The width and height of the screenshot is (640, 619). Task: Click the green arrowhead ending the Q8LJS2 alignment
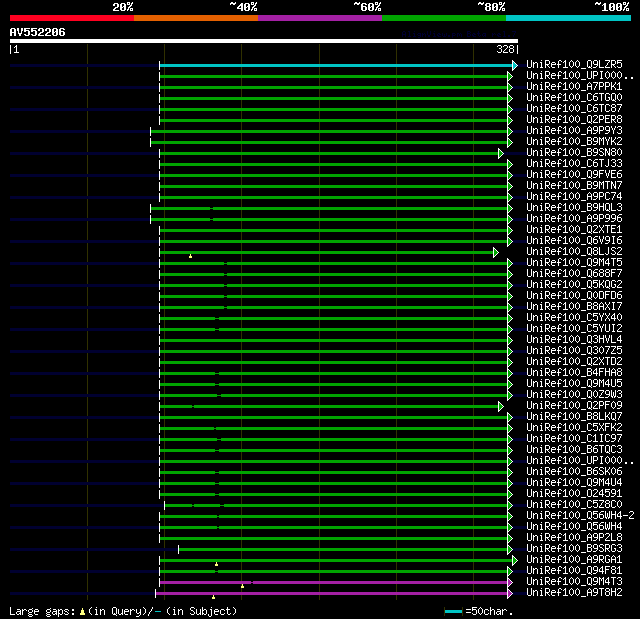(496, 253)
